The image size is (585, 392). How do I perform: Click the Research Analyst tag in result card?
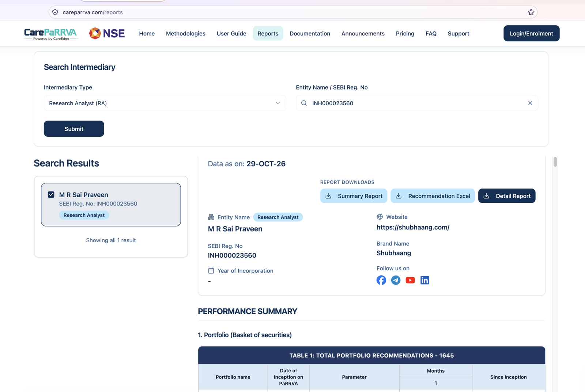coord(84,215)
